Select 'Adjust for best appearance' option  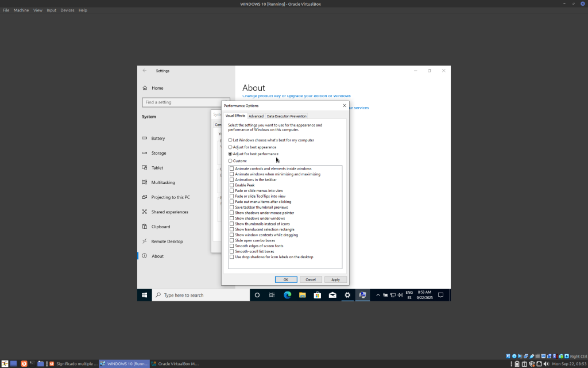230,147
